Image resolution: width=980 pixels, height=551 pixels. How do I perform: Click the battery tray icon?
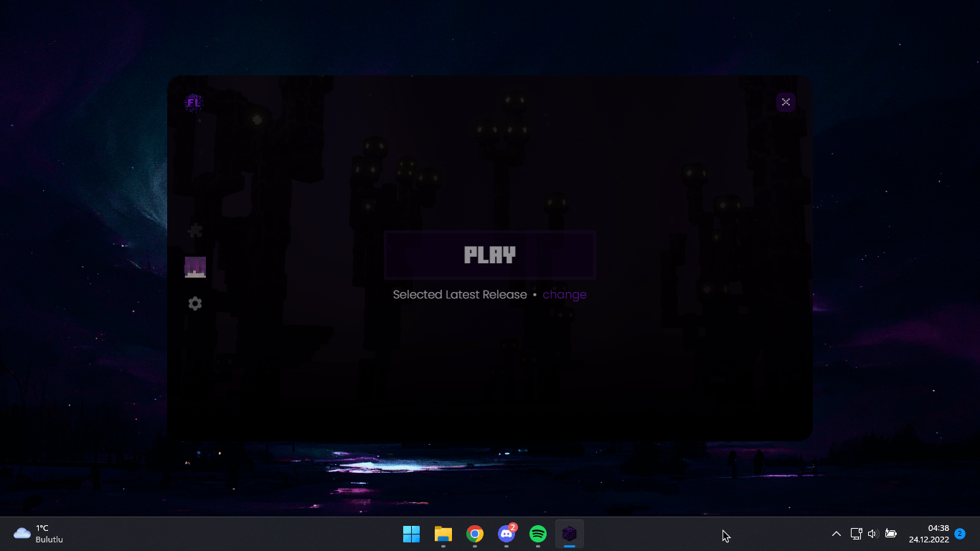click(891, 534)
